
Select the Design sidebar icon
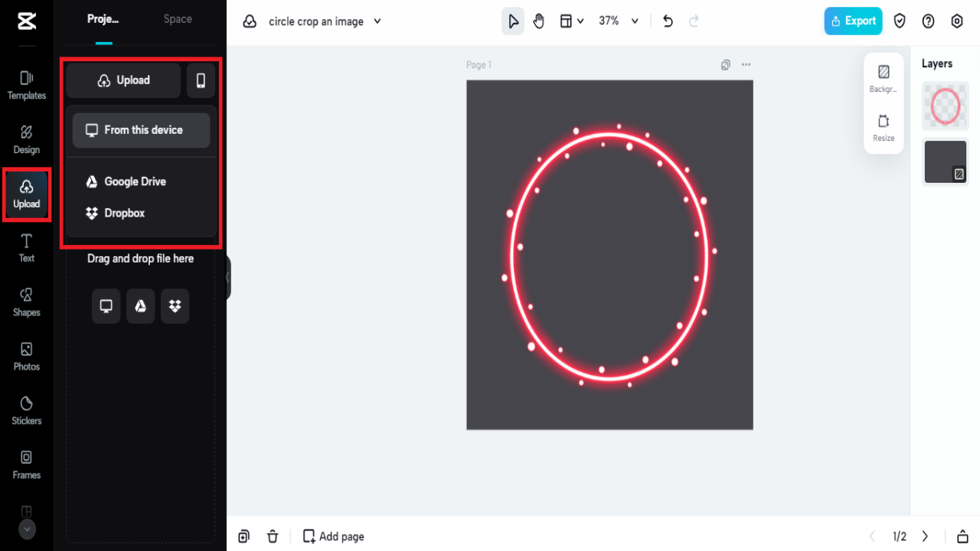pos(26,140)
